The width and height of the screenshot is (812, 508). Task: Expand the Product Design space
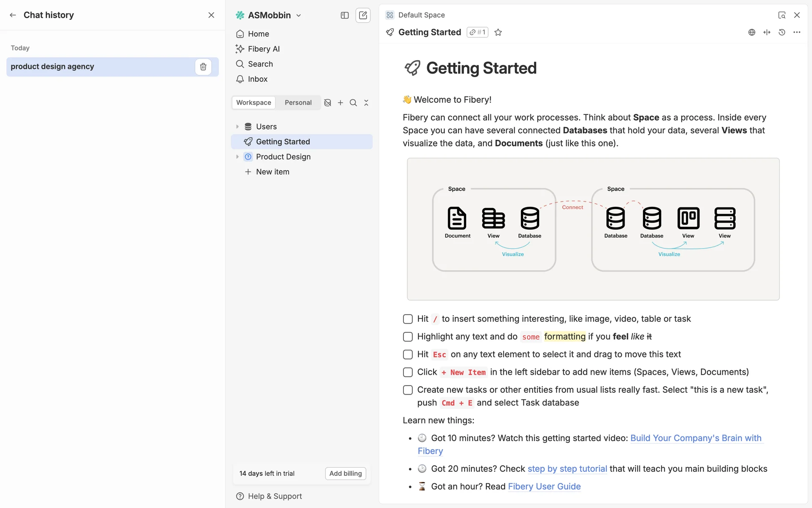237,157
